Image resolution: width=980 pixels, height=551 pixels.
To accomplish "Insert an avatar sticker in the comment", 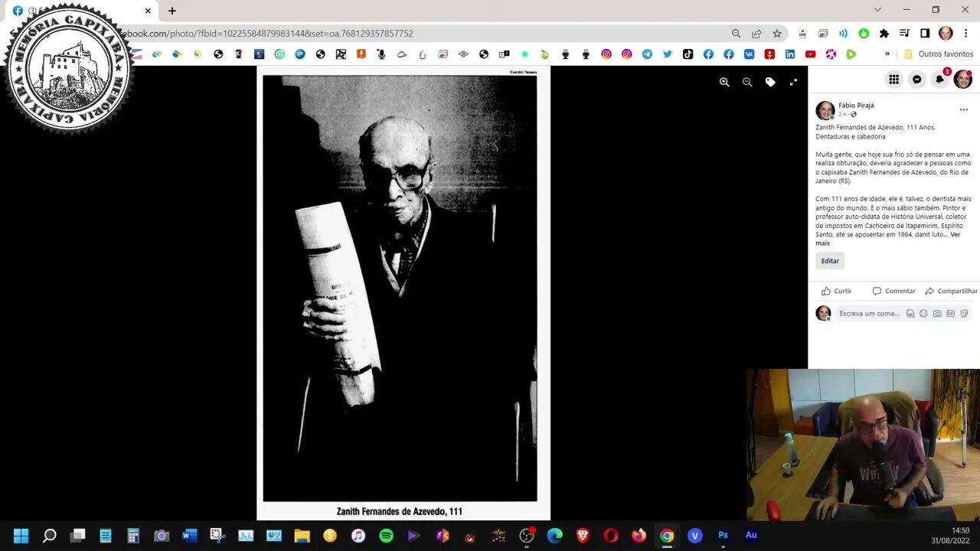I will (x=910, y=314).
